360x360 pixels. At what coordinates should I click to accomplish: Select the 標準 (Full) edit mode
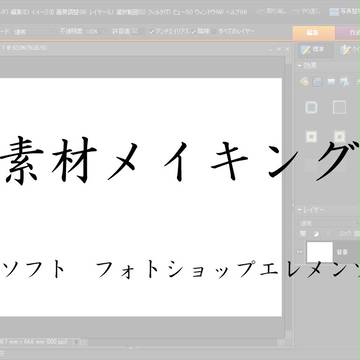(314, 50)
